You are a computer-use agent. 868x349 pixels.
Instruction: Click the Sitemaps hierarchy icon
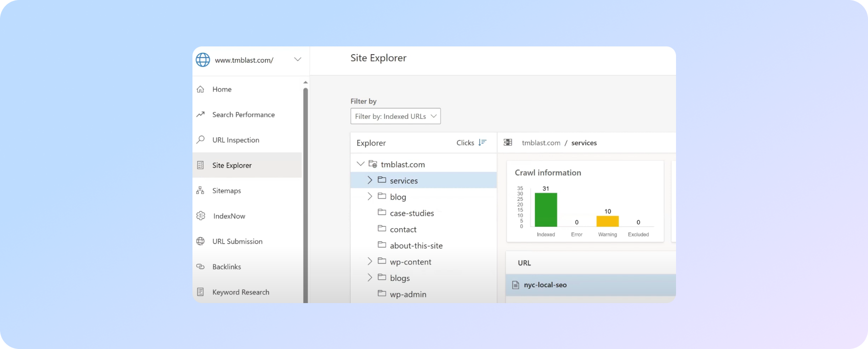[200, 190]
